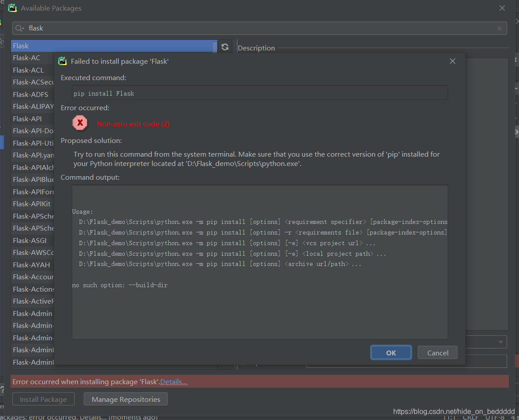Click the Usage: line in command output
This screenshot has width=519, height=420.
82,212
